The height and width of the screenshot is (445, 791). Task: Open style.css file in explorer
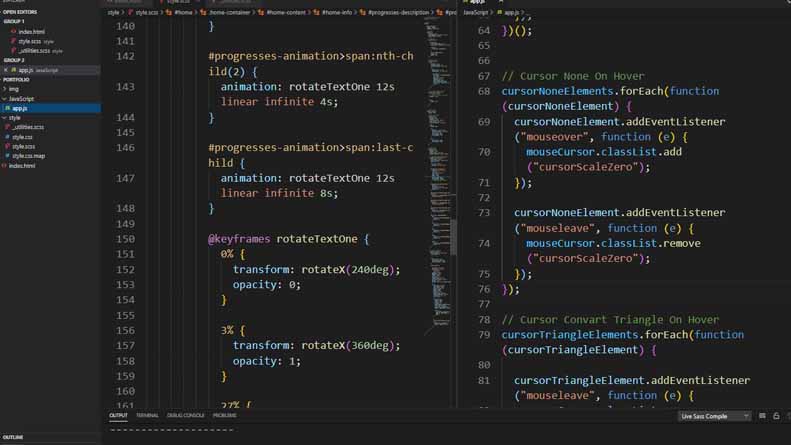click(x=22, y=137)
